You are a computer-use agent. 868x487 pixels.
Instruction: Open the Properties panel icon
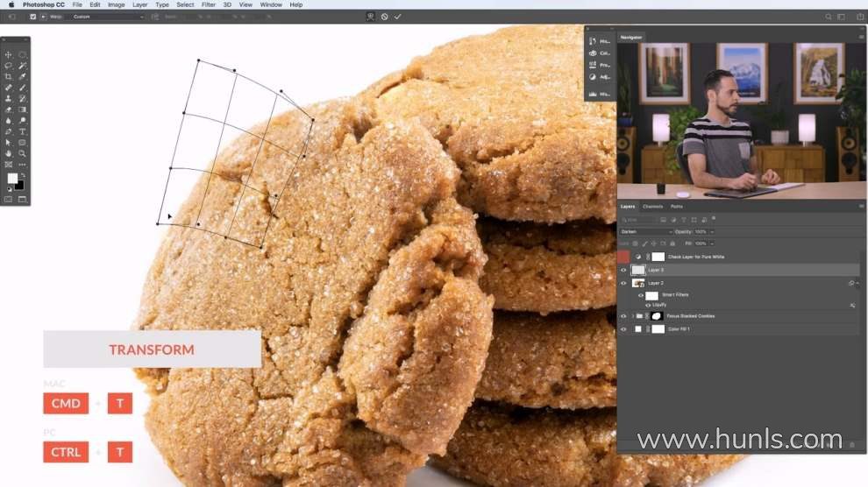(593, 65)
